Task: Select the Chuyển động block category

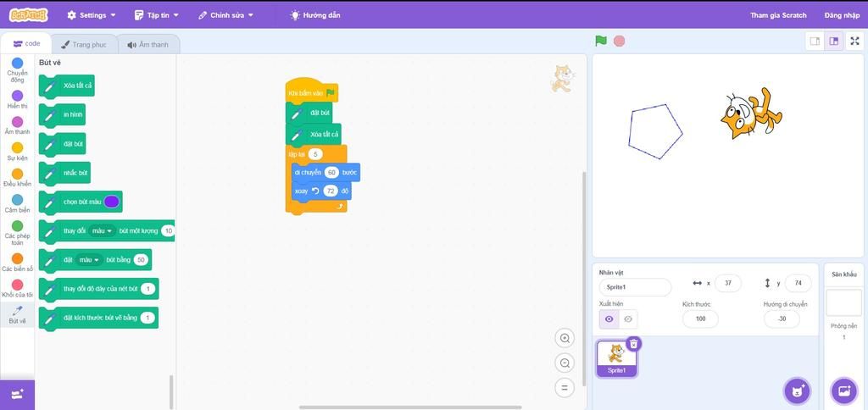Action: pos(17,69)
